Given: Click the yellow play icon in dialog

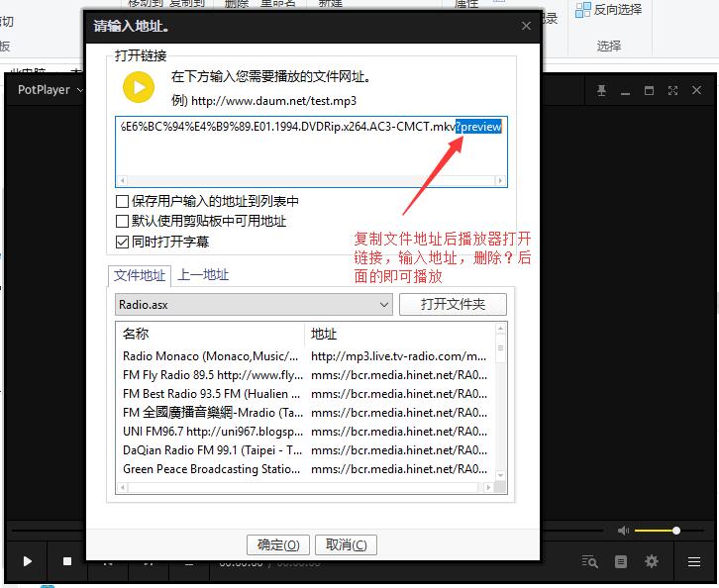Looking at the screenshot, I should (x=138, y=87).
